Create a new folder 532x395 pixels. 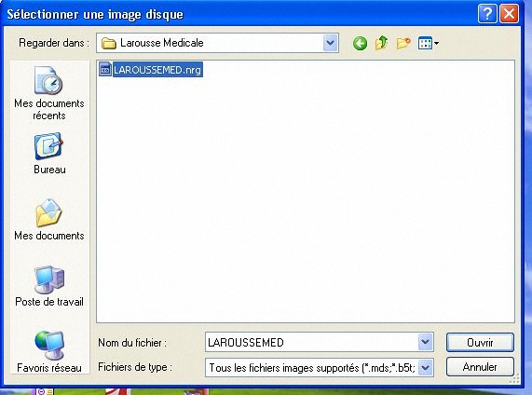(403, 43)
